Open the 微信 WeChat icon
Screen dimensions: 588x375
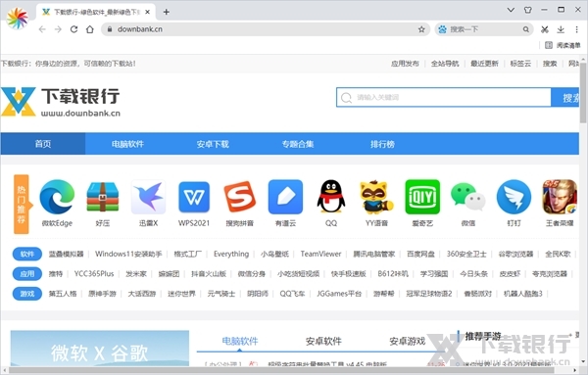tap(468, 197)
